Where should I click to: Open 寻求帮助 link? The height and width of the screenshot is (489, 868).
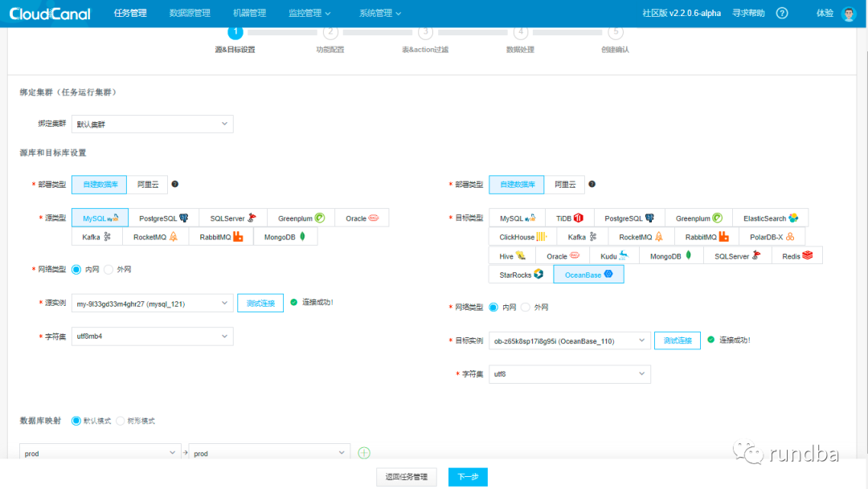pyautogui.click(x=748, y=13)
